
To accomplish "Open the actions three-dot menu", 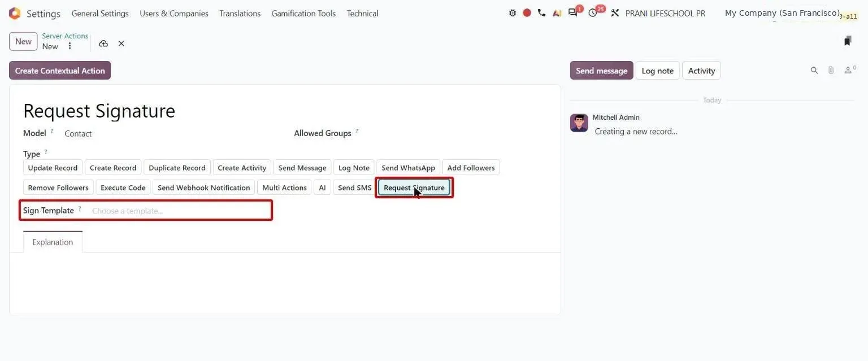I will point(70,46).
